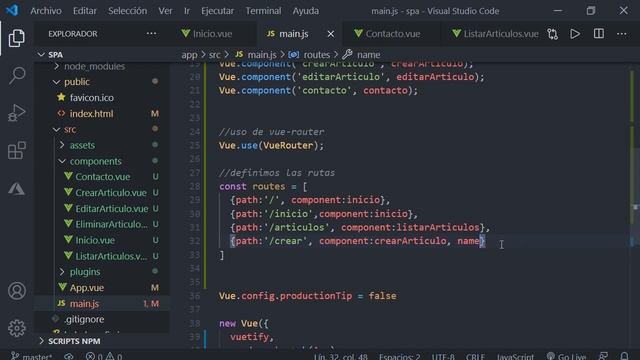Run the file with the play icon
Viewport: 640px width, 360px height.
point(575,34)
